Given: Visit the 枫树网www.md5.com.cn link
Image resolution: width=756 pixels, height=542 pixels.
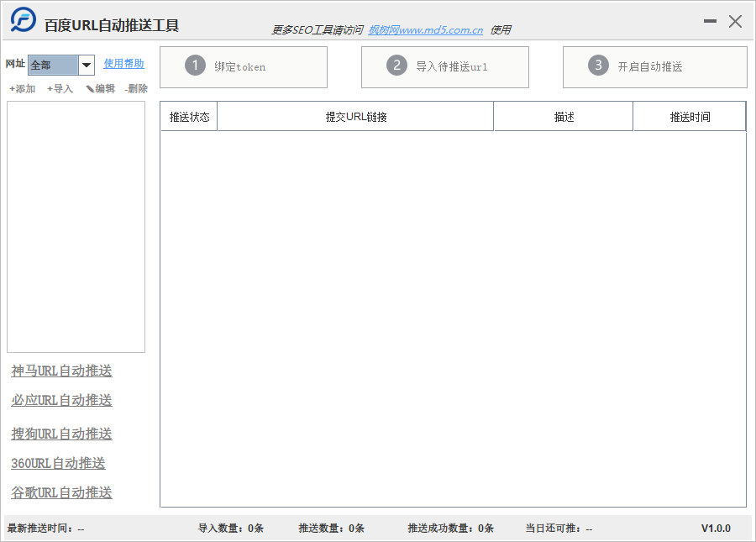Looking at the screenshot, I should click(426, 30).
